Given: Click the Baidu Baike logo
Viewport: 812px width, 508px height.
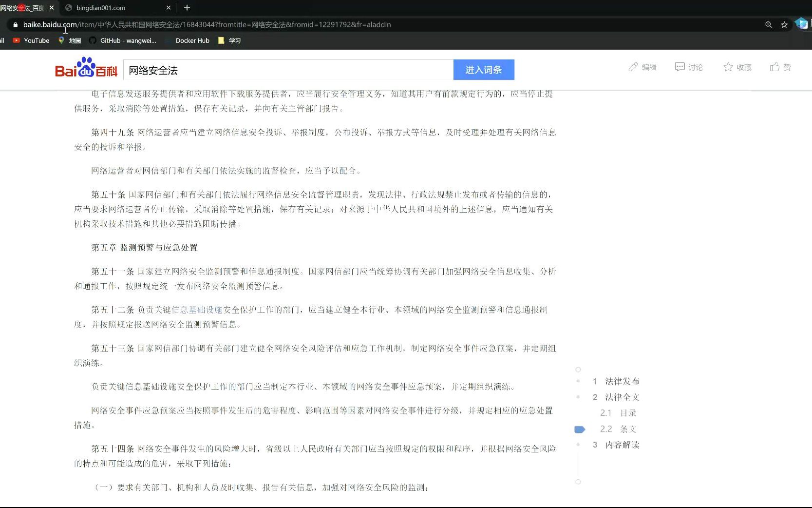Looking at the screenshot, I should pos(85,68).
